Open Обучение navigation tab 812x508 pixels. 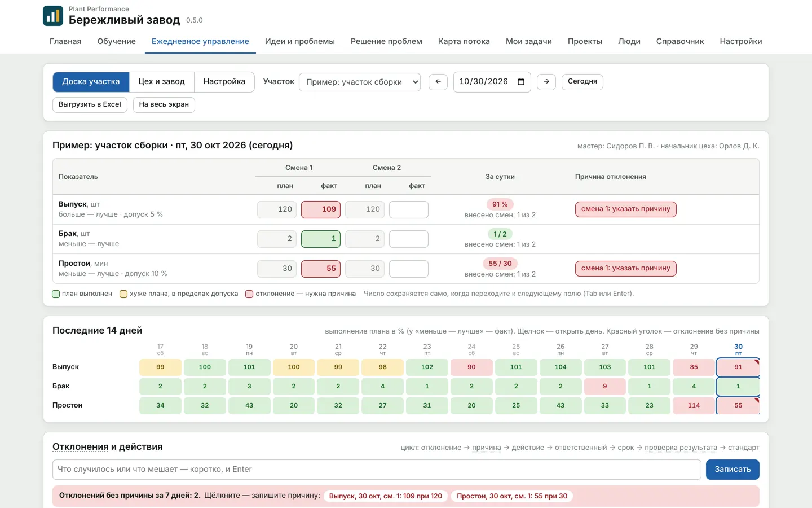tap(117, 41)
